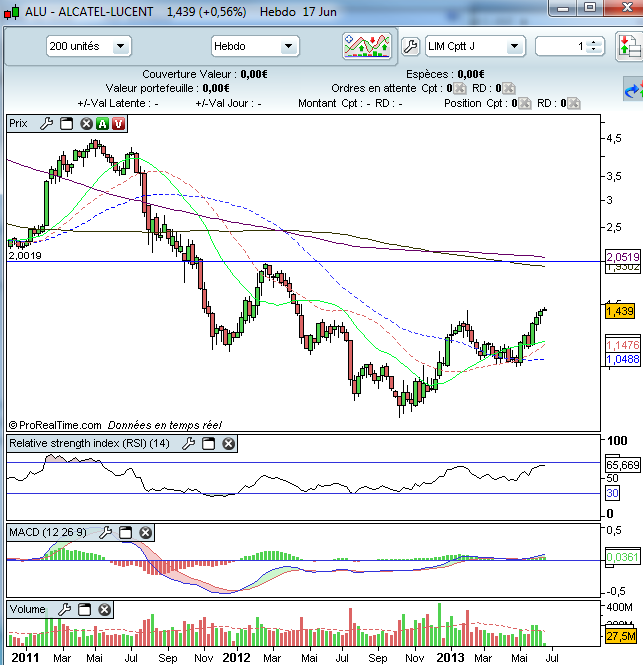643x665 pixels.
Task: Maximize the chart window
Action: click(x=590, y=8)
